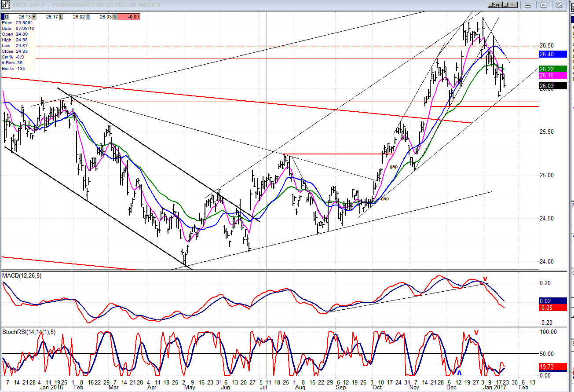574x392 pixels.
Task: Click the red 19.73 StochRSI value label
Action: point(553,366)
